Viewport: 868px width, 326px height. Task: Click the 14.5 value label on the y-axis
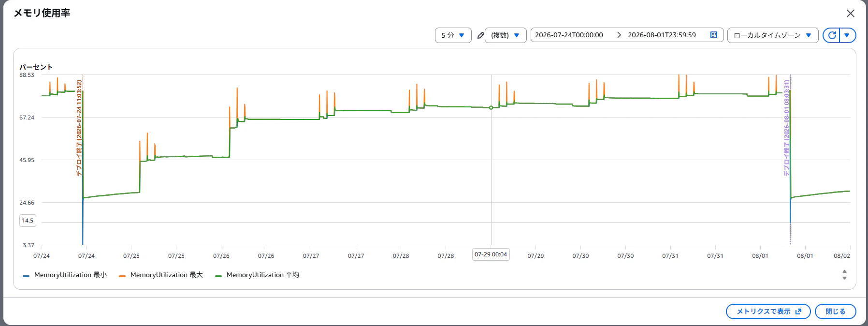coord(28,221)
